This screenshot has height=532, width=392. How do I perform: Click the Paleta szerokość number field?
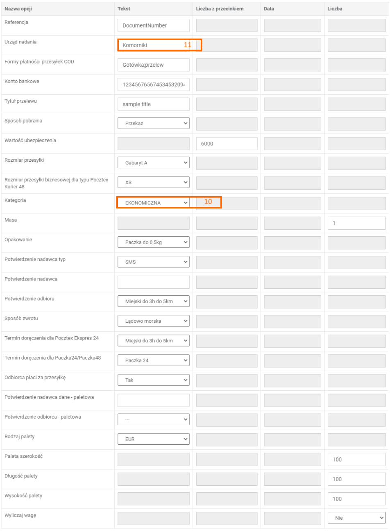(x=356, y=460)
